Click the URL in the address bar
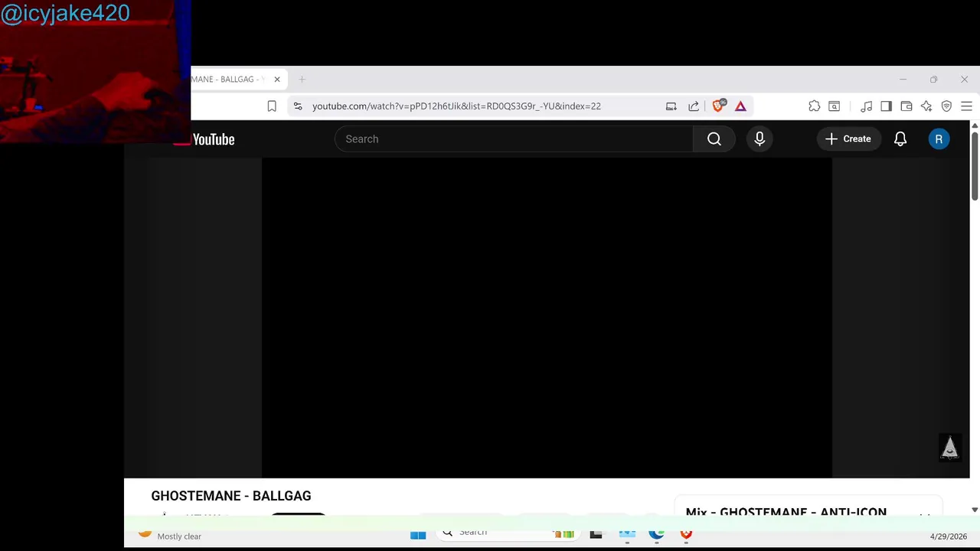Screen dimensions: 980x551 point(456,106)
